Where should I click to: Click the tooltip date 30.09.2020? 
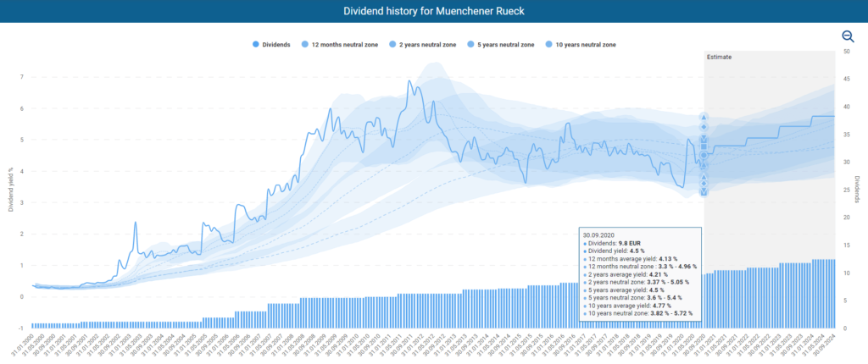tap(598, 234)
